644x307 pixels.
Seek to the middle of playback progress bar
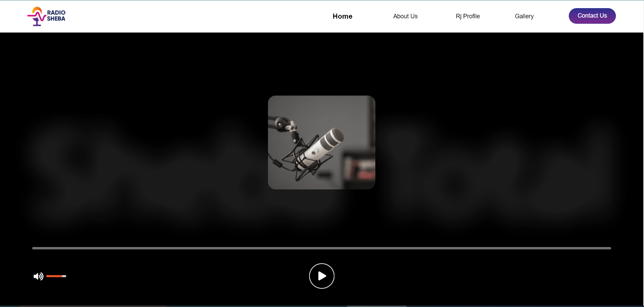pos(321,248)
